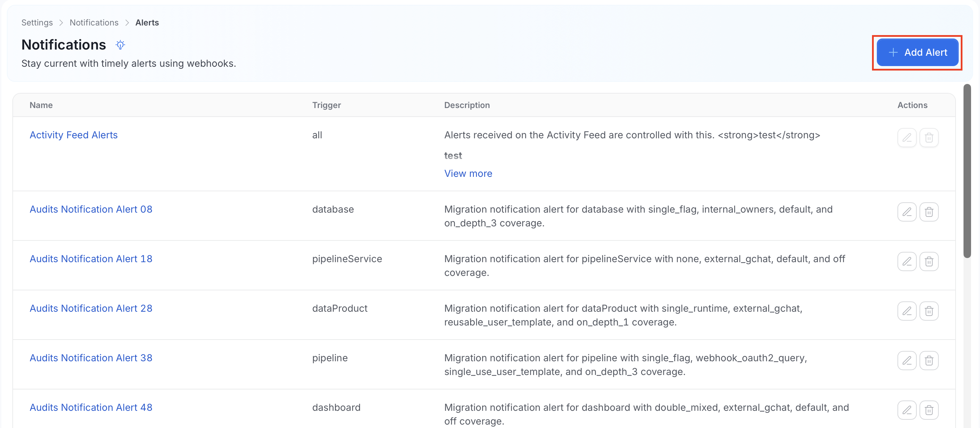Viewport: 980px width, 428px height.
Task: Select the 'pipelineService' trigger cell
Action: 347,258
